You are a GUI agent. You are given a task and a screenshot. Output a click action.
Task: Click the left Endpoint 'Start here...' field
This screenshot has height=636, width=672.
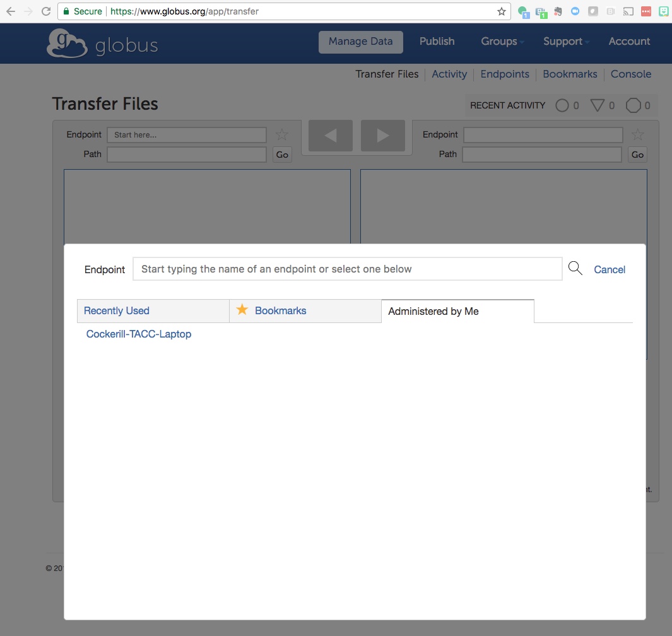tap(187, 135)
